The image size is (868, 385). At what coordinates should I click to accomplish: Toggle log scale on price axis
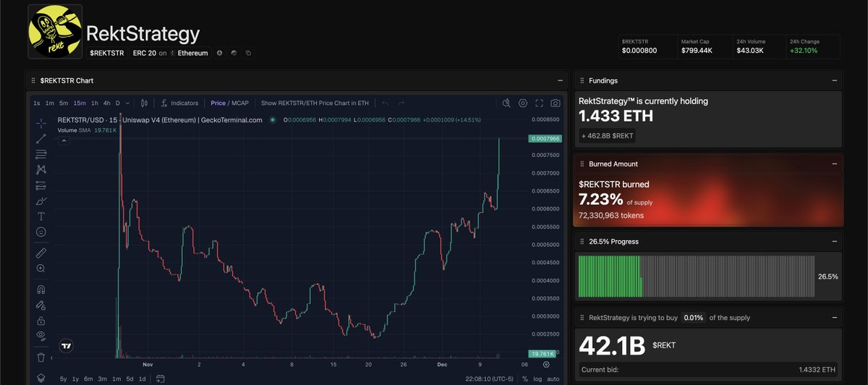[x=537, y=378]
